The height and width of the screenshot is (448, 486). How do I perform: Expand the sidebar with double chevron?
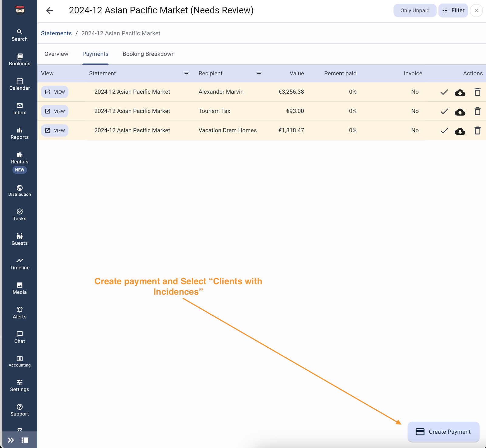click(x=11, y=440)
